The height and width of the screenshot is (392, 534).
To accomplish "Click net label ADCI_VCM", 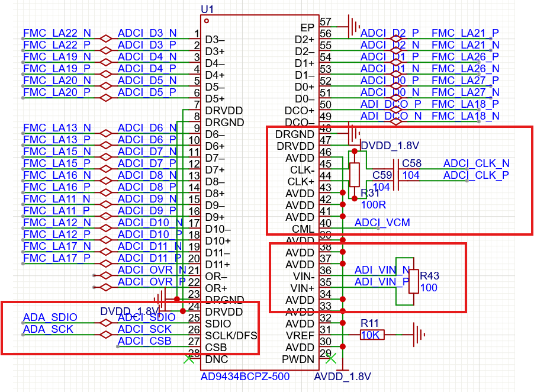I will coord(382,223).
